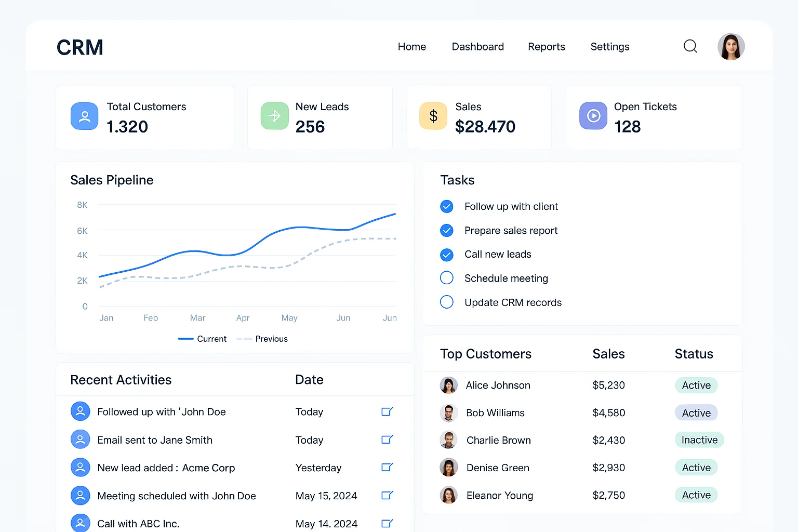Viewport: 798px width, 532px height.
Task: Click Charlie Brown's avatar photo
Action: click(449, 440)
